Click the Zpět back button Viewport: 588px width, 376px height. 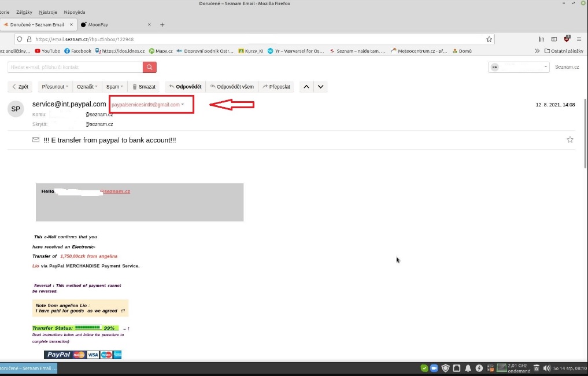pos(20,87)
